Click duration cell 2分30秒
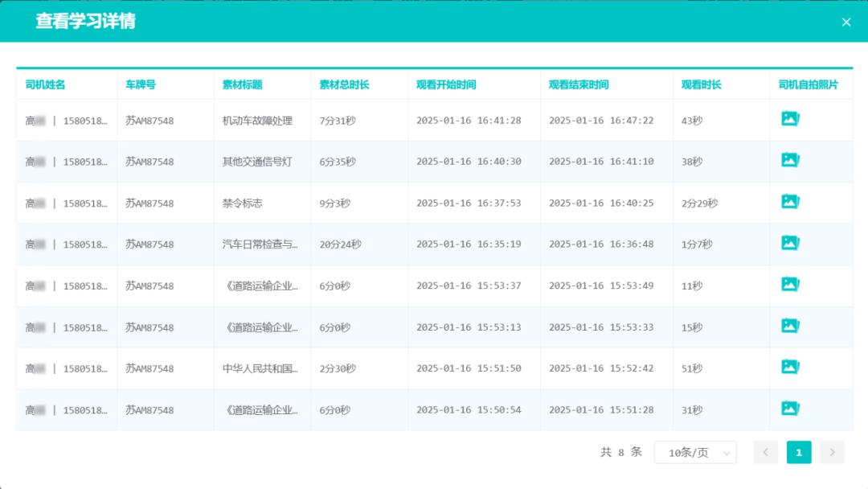This screenshot has height=489, width=868. click(338, 368)
